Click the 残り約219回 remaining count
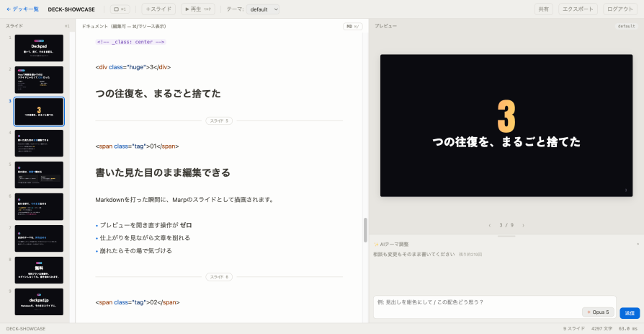 tap(470, 255)
